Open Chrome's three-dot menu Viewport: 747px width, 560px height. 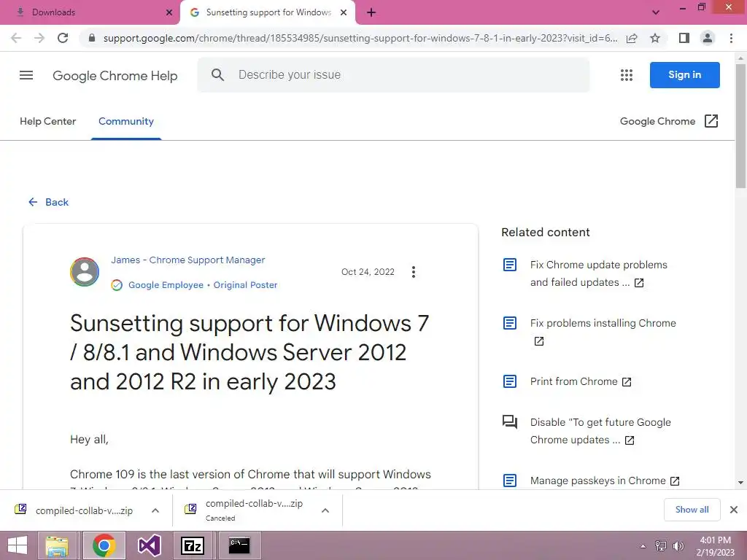[731, 38]
